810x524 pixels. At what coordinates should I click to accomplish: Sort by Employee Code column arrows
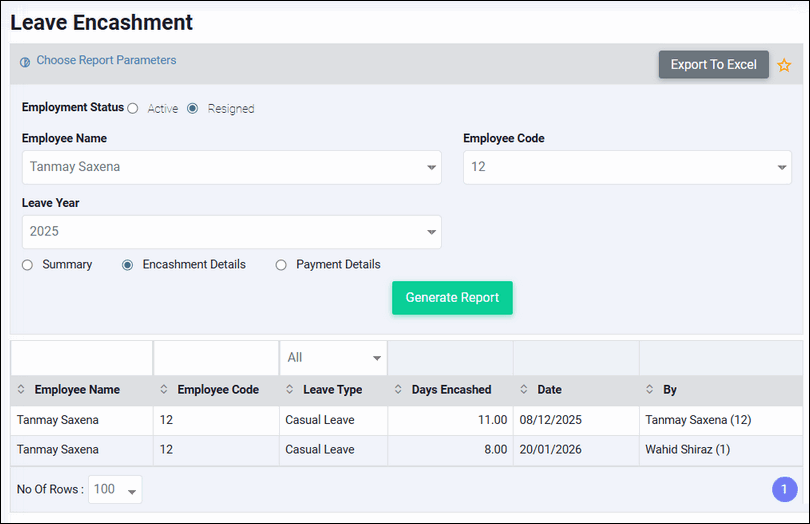pos(165,390)
